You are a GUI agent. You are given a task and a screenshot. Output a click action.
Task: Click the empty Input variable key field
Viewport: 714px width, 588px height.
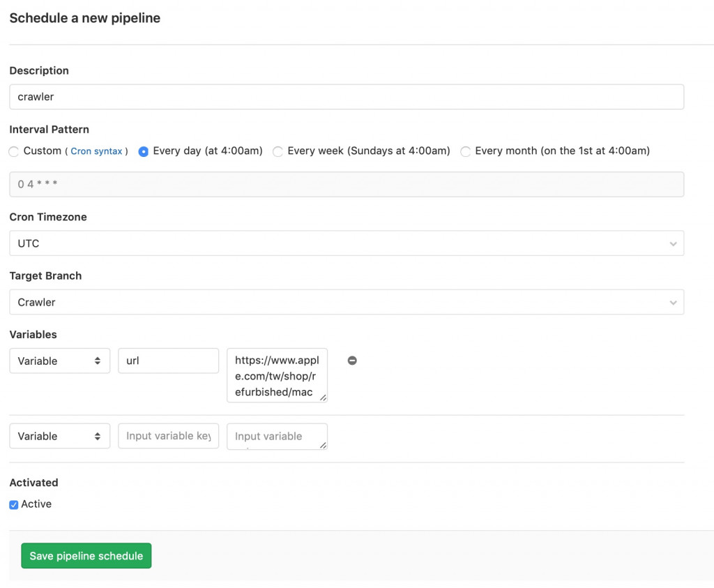(168, 436)
